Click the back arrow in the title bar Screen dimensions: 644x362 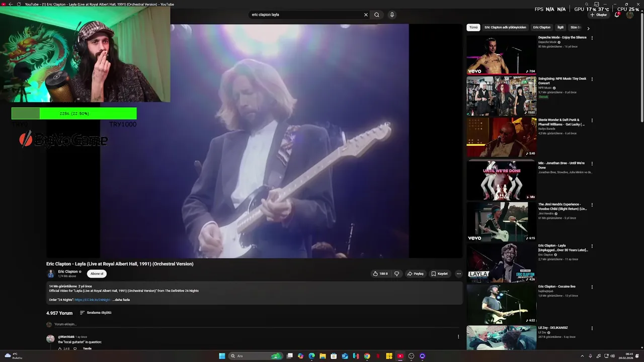[x=11, y=4]
